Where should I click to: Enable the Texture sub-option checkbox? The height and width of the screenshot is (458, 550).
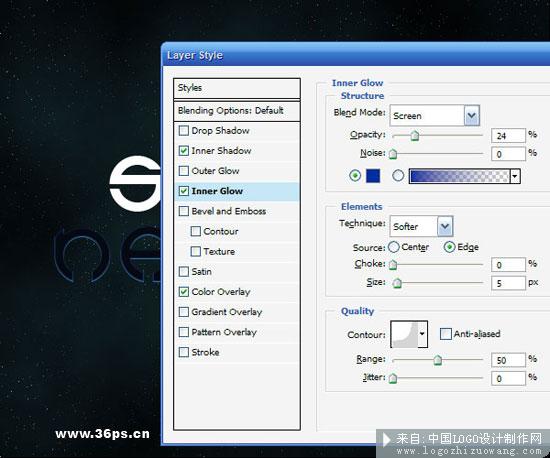196,251
